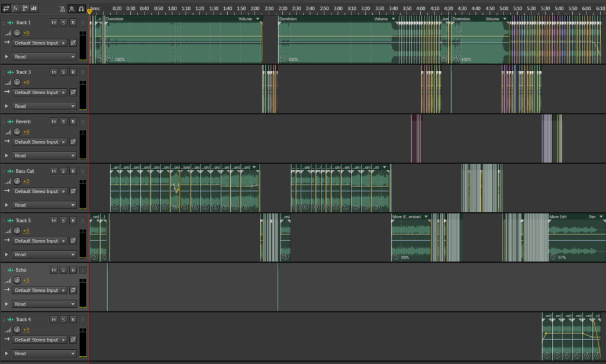Select the Move tool in the top toolbar
The height and width of the screenshot is (364, 606).
click(x=6, y=8)
